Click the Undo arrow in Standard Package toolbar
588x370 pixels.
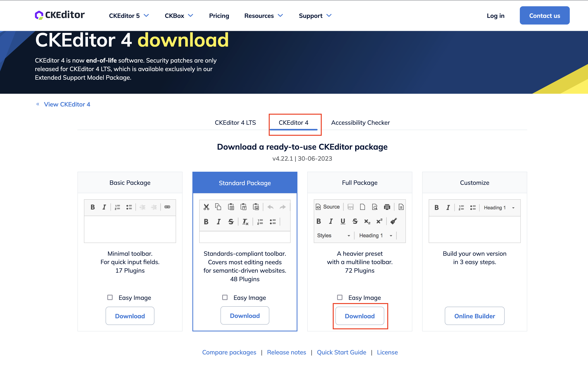coord(270,207)
